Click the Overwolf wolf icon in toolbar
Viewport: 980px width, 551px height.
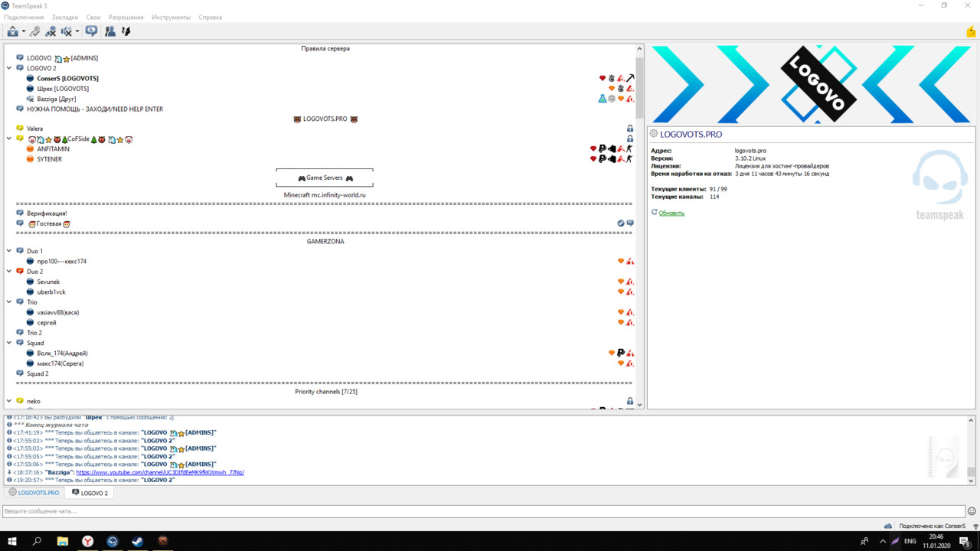click(x=126, y=31)
